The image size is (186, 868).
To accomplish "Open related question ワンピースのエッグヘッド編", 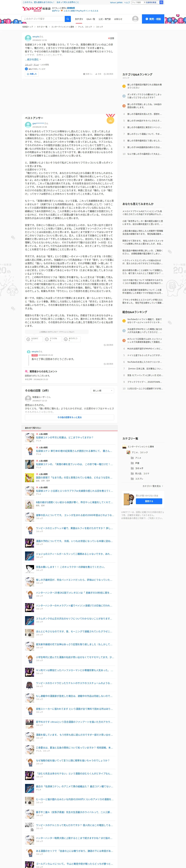I will point(74,528).
